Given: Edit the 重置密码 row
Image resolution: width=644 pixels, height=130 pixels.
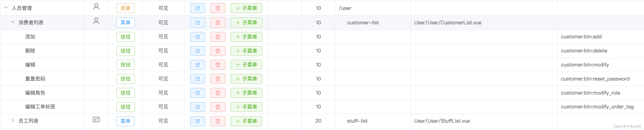Looking at the screenshot, I should click(x=197, y=79).
